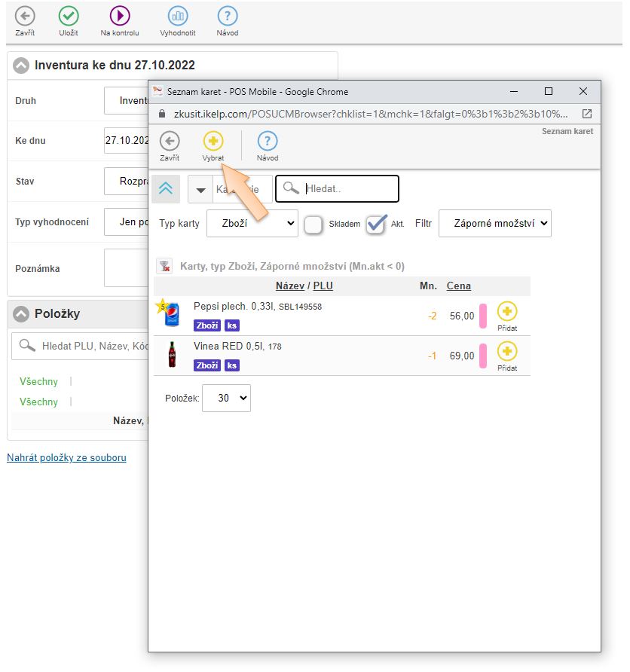630x672 pixels.
Task: Click the yellow Vybrat plus icon
Action: pyautogui.click(x=213, y=141)
